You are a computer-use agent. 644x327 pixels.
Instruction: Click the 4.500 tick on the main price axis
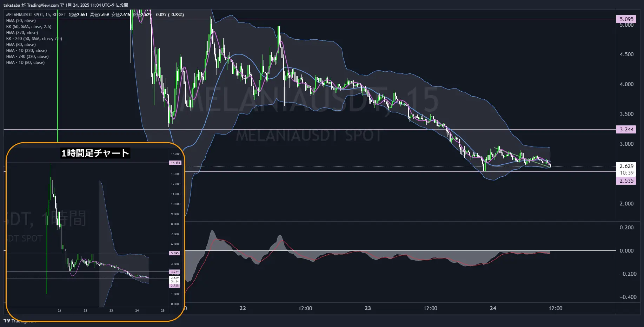(x=626, y=54)
